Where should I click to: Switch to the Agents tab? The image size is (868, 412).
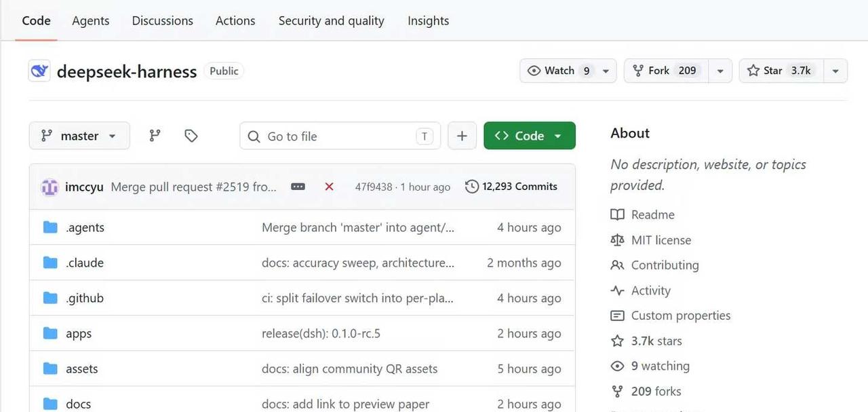tap(91, 20)
